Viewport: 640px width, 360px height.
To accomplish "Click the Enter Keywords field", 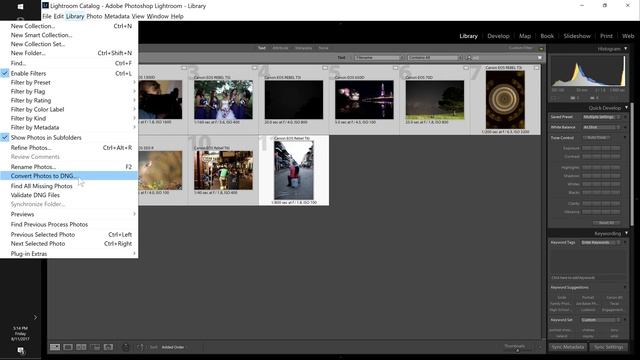I will 600,242.
